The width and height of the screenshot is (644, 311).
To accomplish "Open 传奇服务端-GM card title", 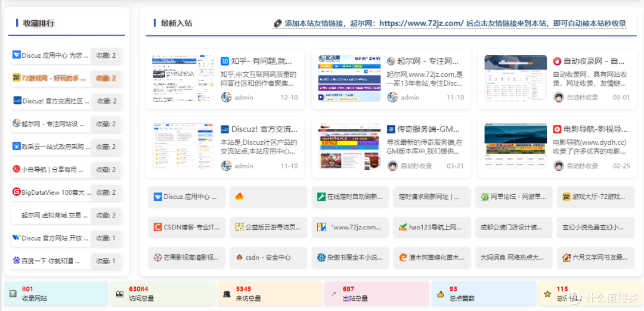I will [428, 129].
